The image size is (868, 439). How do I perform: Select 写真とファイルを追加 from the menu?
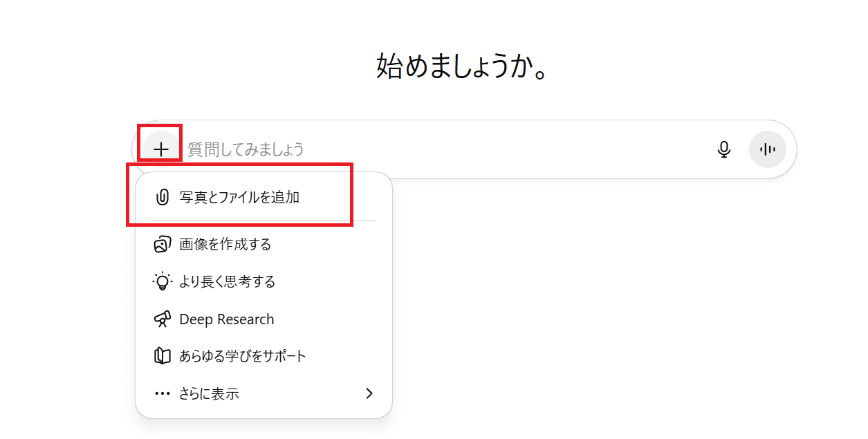[239, 197]
